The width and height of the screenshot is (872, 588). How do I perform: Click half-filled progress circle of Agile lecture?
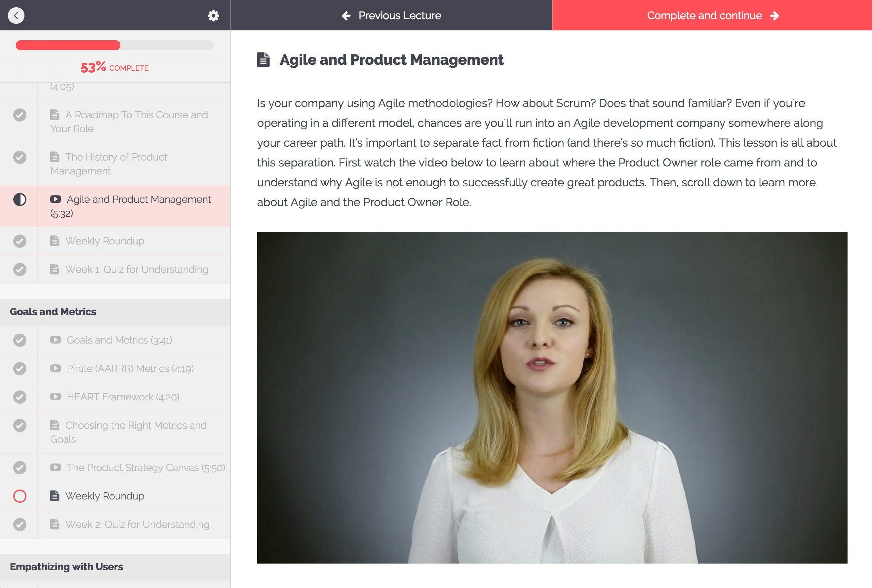[x=20, y=200]
